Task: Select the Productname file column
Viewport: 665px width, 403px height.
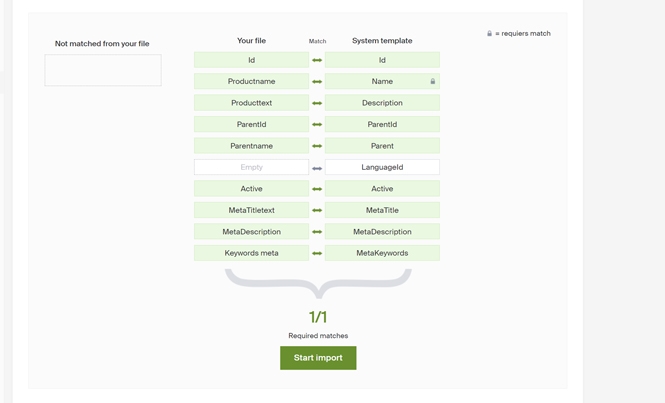Action: (x=251, y=82)
